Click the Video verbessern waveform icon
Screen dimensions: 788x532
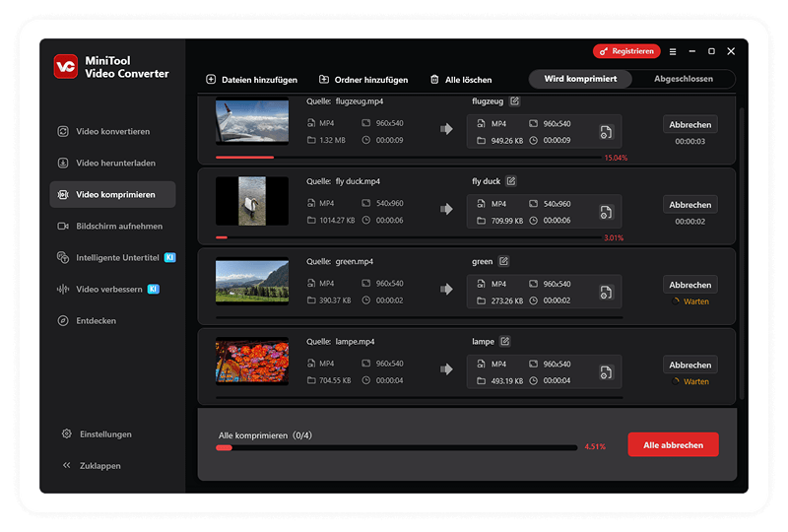(x=63, y=289)
